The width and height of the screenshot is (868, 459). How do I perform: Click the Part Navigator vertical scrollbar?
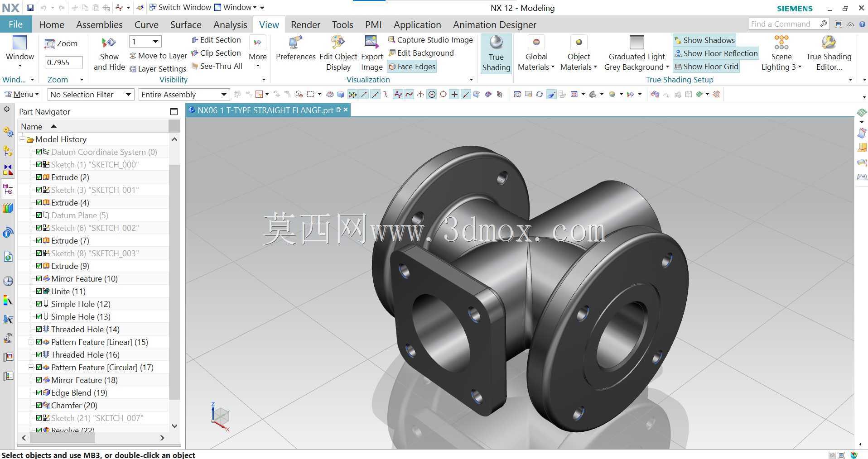tap(174, 282)
